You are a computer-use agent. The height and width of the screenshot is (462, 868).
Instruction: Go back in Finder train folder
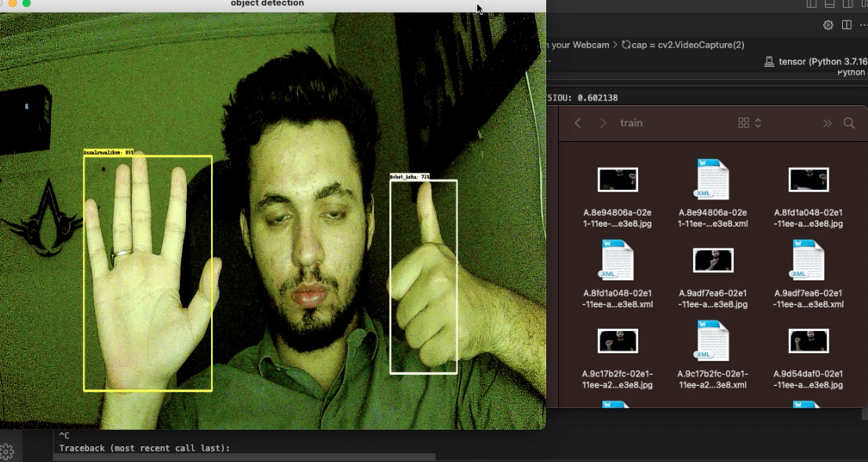[578, 123]
